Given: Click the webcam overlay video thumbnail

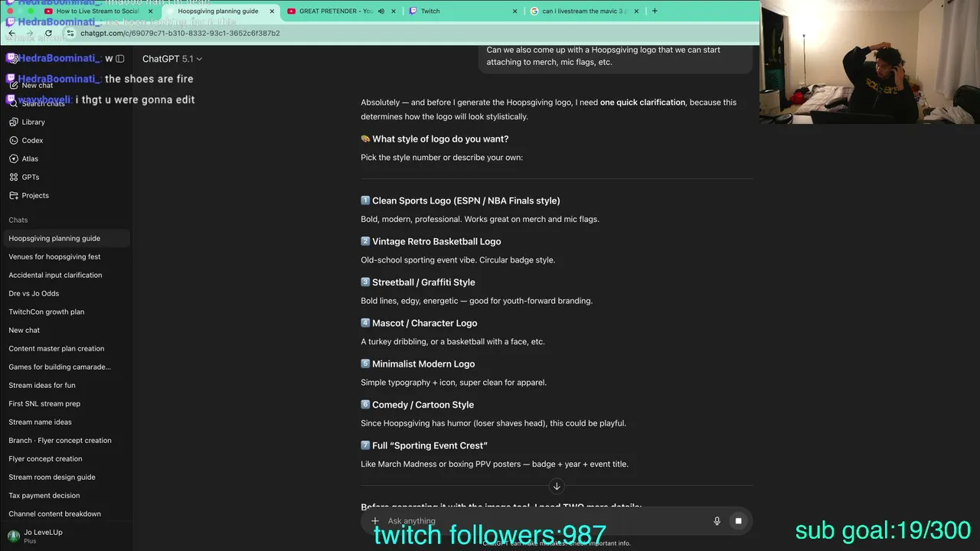Looking at the screenshot, I should pos(870,62).
